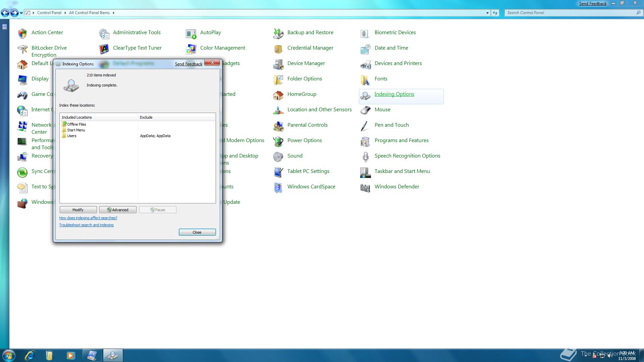Show hidden tray icons arrow
This screenshot has width=644, height=362.
(x=586, y=355)
